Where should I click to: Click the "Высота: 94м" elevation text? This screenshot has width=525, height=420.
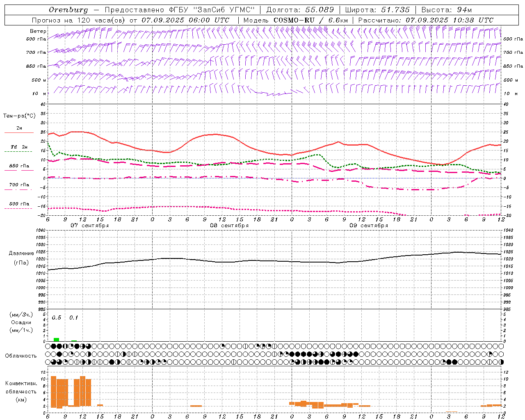tap(447, 10)
